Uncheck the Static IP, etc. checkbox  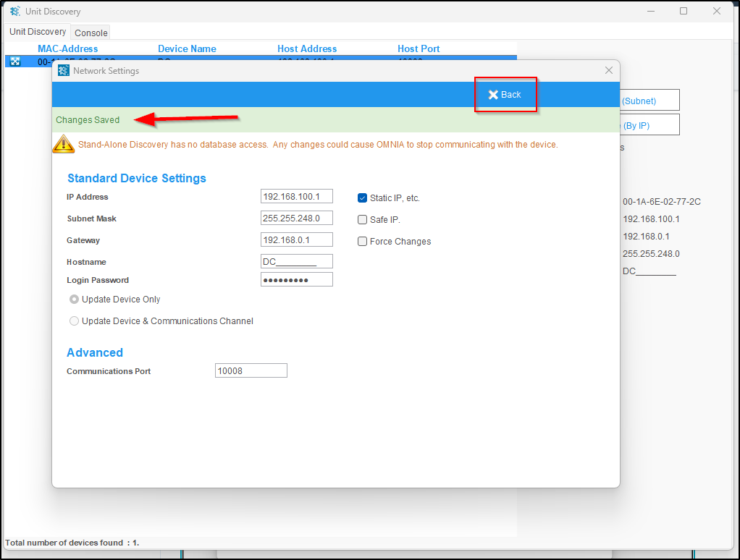point(363,198)
